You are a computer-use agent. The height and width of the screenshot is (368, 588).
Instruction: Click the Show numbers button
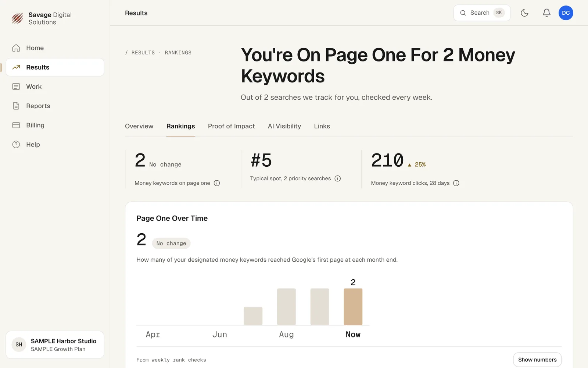point(537,360)
